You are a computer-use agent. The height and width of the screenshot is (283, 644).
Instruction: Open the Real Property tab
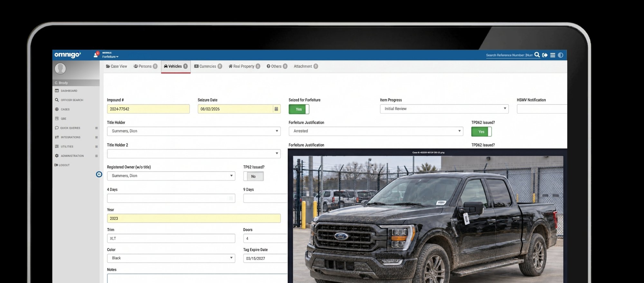[x=244, y=66]
